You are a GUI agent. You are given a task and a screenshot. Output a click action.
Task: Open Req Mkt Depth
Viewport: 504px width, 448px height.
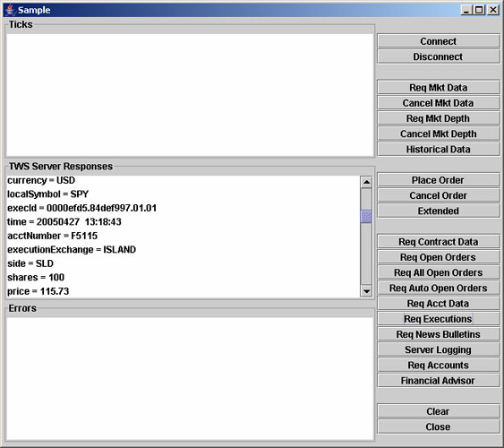439,118
